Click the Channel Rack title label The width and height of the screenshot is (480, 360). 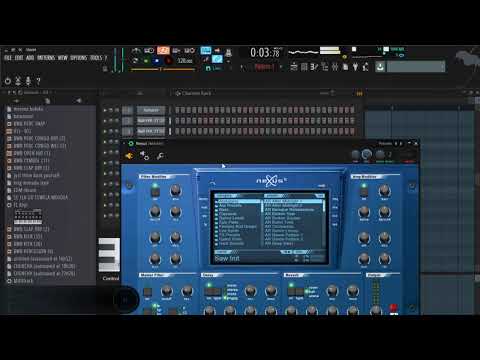pyautogui.click(x=196, y=93)
